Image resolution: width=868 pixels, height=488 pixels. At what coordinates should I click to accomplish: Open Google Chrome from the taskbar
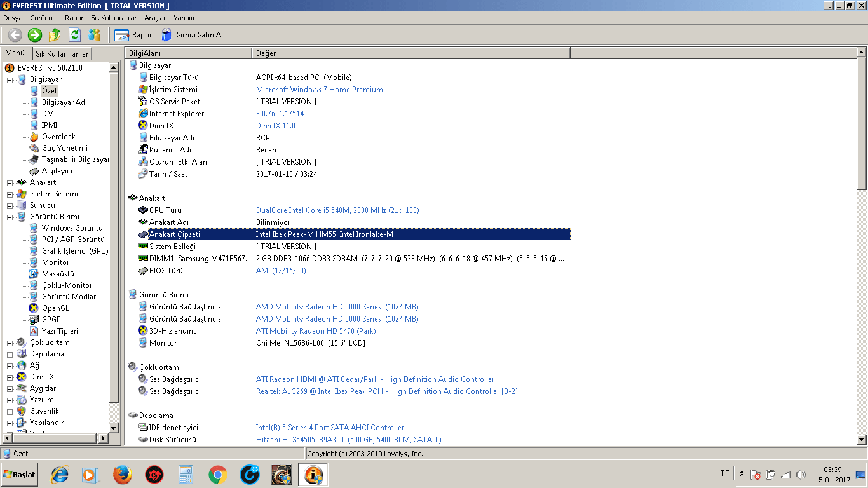point(218,475)
